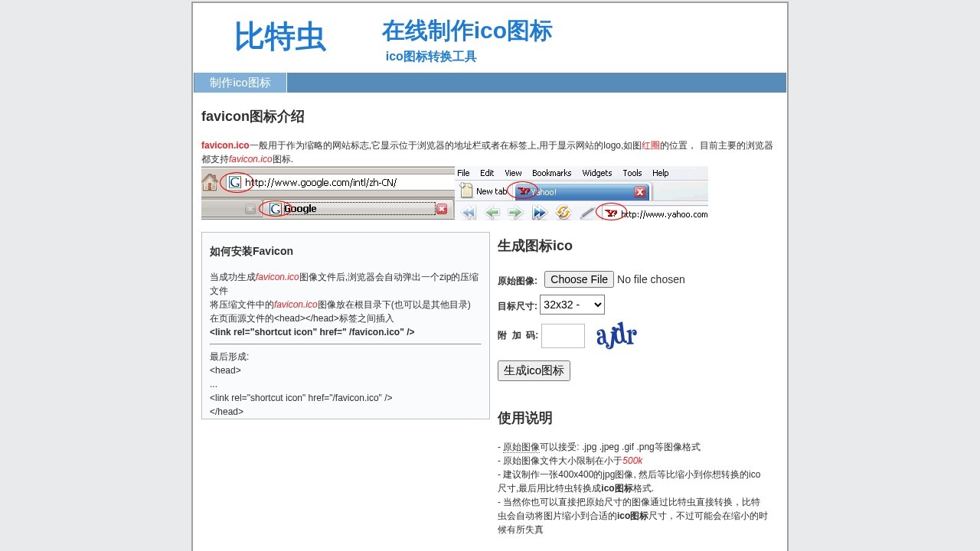Open the red favicon.ico link in the intro
Screen dimensions: 980x551
[x=224, y=145]
